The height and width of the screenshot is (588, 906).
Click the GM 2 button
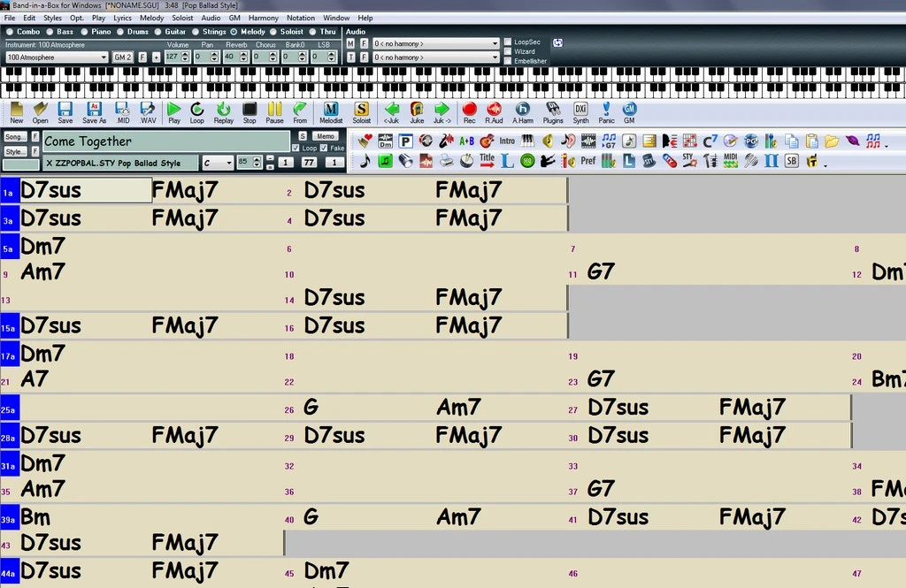click(122, 57)
